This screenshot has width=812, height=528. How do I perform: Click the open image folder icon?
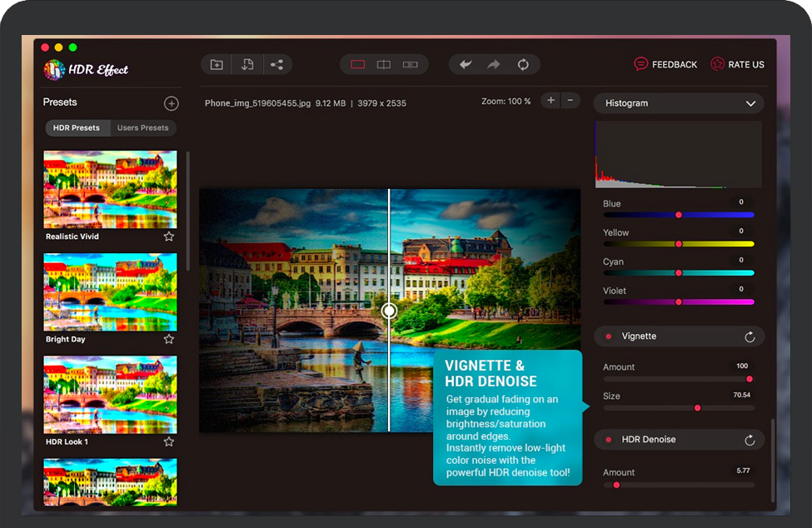(x=217, y=65)
